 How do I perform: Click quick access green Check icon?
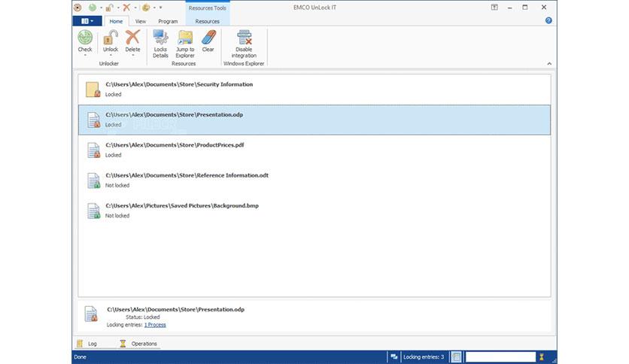[93, 8]
